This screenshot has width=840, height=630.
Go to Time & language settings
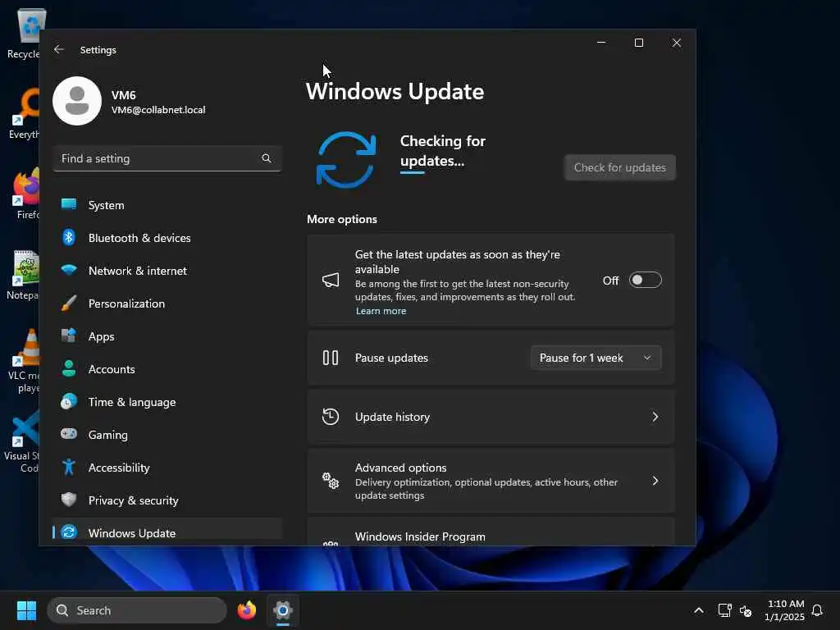167,402
